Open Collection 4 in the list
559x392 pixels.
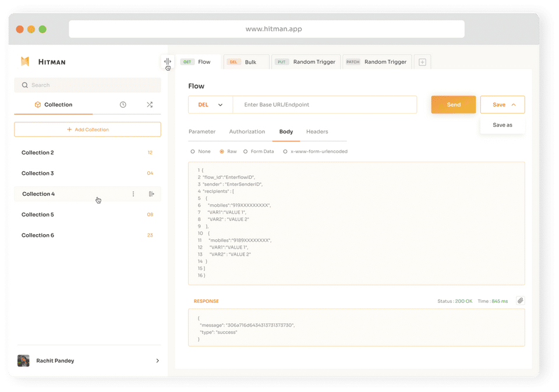pyautogui.click(x=88, y=194)
